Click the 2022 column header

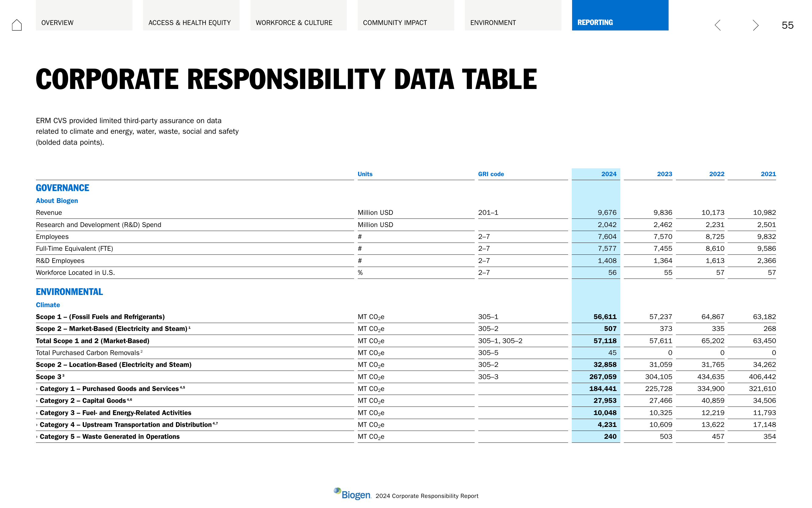click(716, 174)
